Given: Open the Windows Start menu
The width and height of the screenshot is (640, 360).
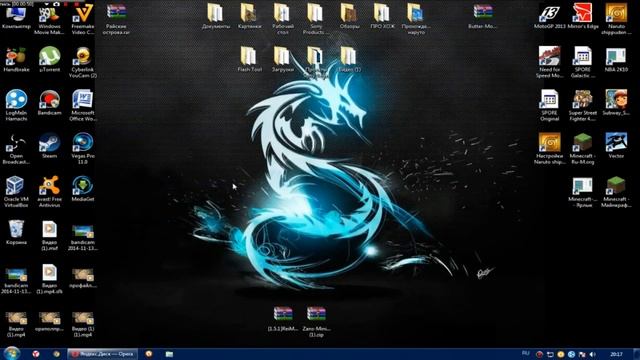Looking at the screenshot, I should [11, 353].
